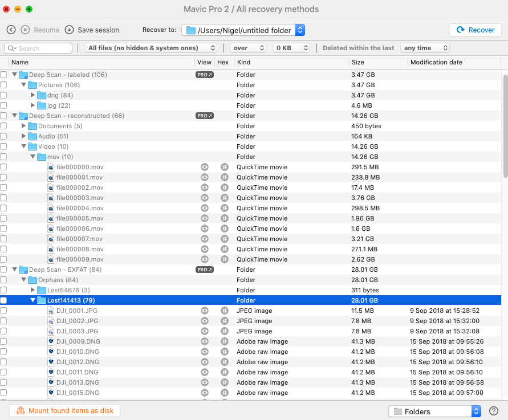
Task: Open hex view for file000000.mov
Action: pyautogui.click(x=225, y=167)
